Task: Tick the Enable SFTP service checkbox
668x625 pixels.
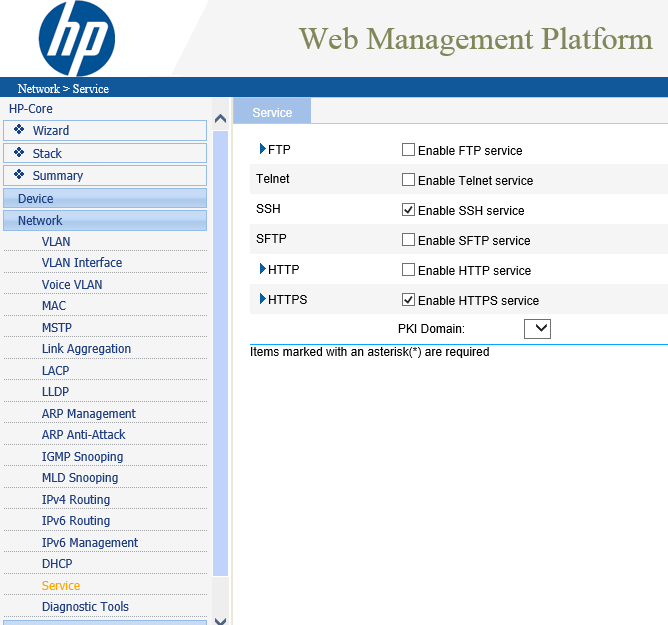Action: [x=408, y=240]
